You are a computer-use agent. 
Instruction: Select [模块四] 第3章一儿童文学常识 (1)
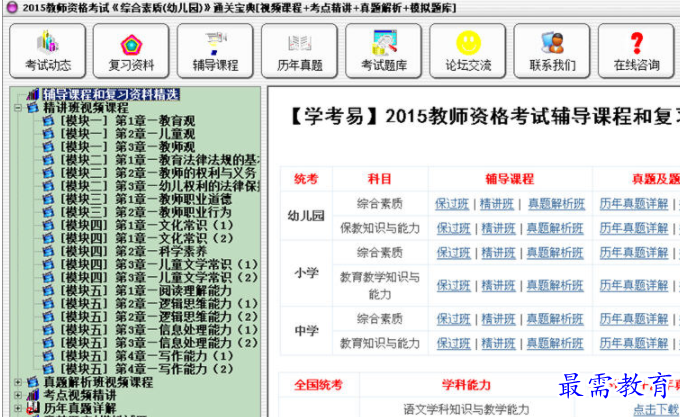click(159, 264)
